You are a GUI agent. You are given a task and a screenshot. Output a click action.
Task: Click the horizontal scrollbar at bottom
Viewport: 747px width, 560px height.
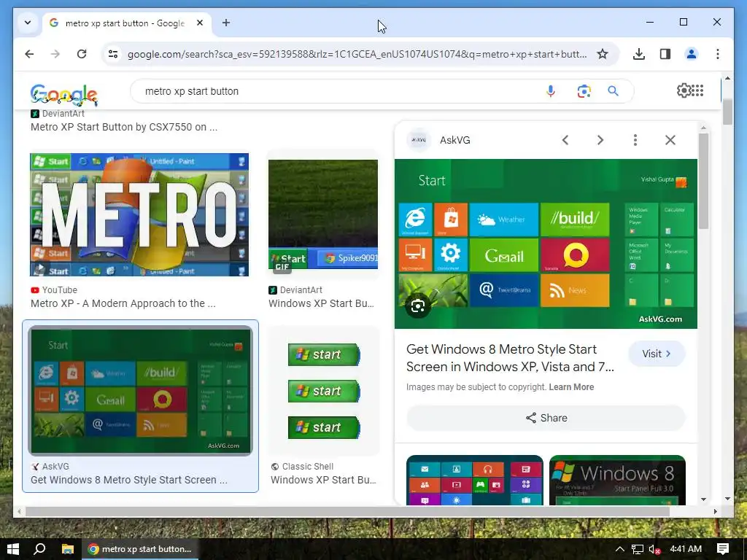(347, 511)
